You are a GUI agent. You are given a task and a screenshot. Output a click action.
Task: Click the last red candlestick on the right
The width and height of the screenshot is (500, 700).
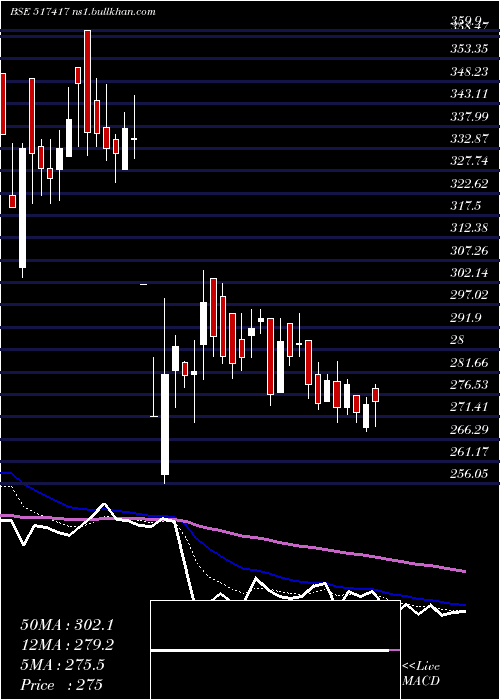click(x=375, y=395)
